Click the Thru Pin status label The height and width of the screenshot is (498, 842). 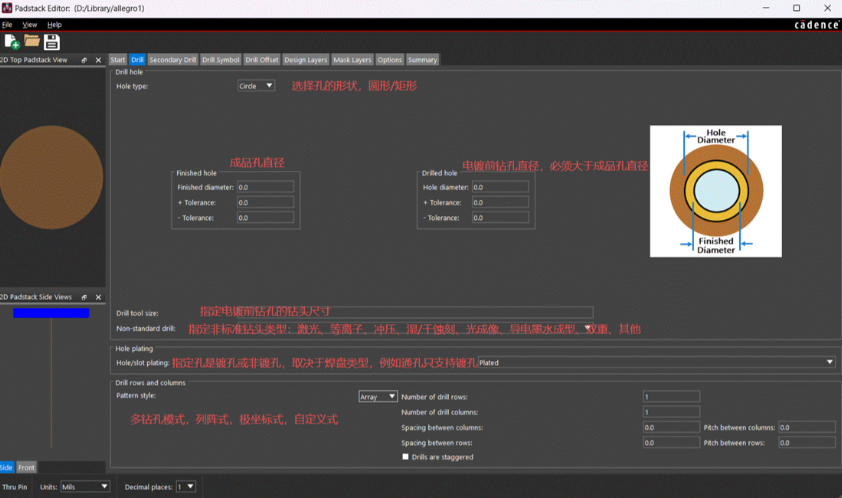14,487
